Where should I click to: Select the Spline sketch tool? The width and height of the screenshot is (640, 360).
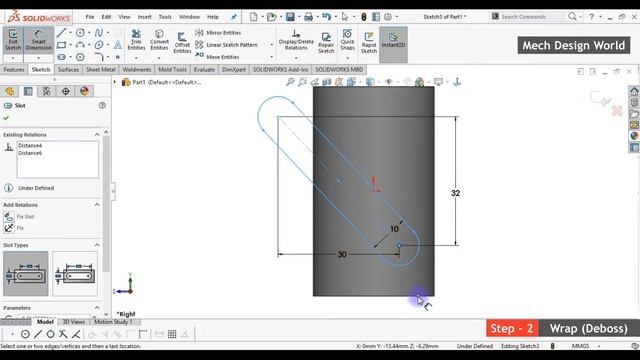(99, 33)
